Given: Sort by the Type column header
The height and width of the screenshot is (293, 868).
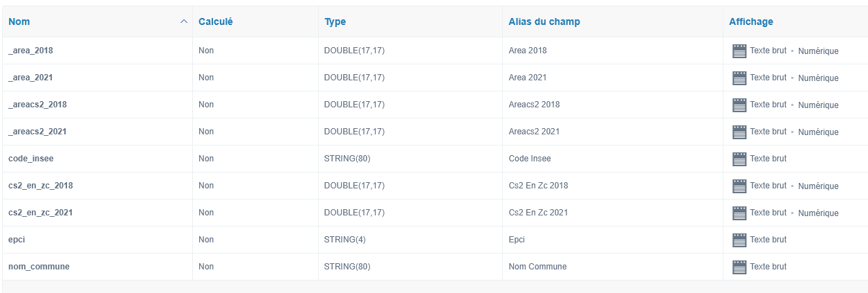Looking at the screenshot, I should click(335, 21).
